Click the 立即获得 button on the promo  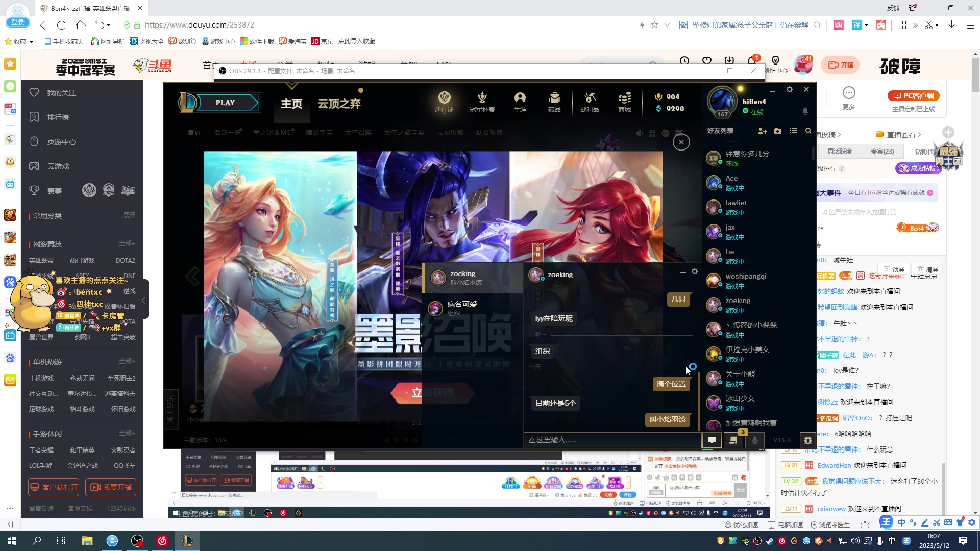(x=432, y=393)
